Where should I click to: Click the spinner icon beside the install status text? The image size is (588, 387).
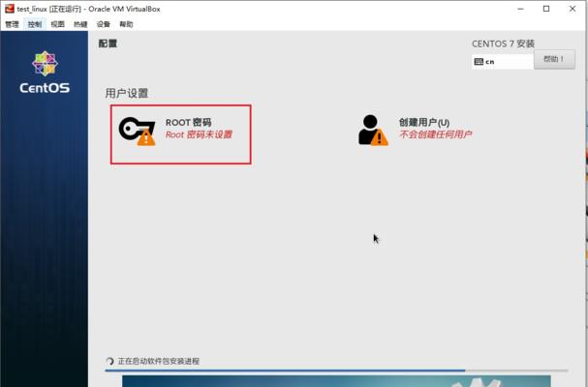(x=109, y=361)
